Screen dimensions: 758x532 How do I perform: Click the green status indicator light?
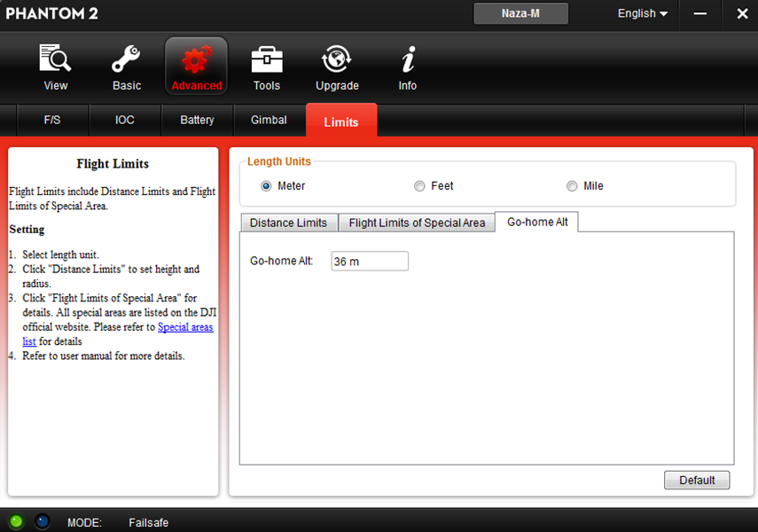(16, 520)
